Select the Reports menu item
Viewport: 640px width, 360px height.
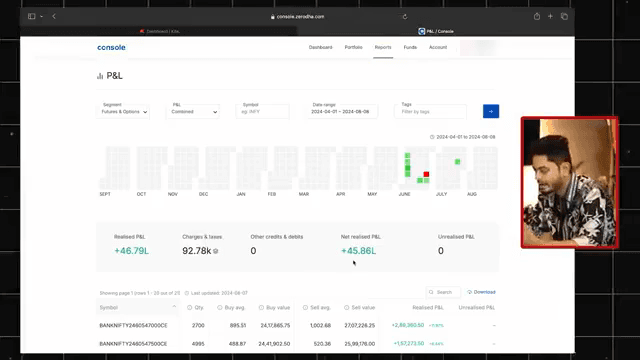pos(383,47)
